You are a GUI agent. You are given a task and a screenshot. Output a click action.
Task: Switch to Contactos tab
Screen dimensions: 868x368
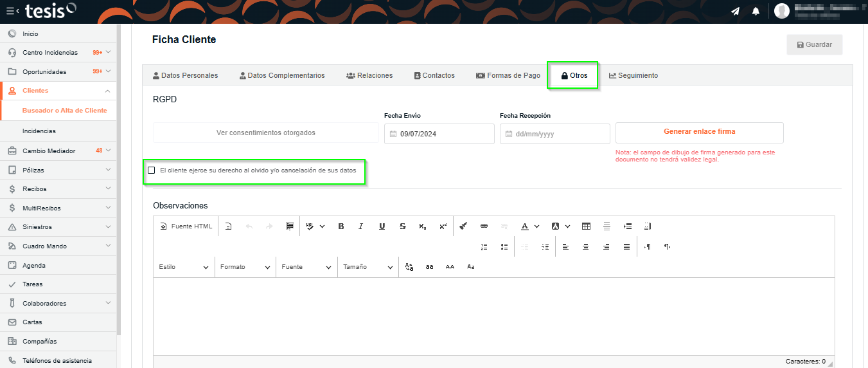(x=434, y=75)
